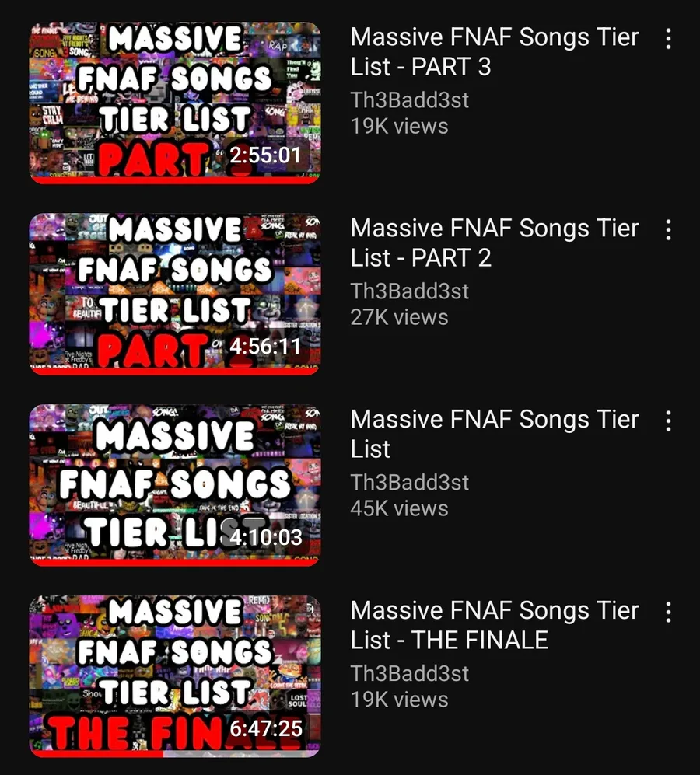Click the 45K views text
700x775 pixels.
pyautogui.click(x=399, y=508)
